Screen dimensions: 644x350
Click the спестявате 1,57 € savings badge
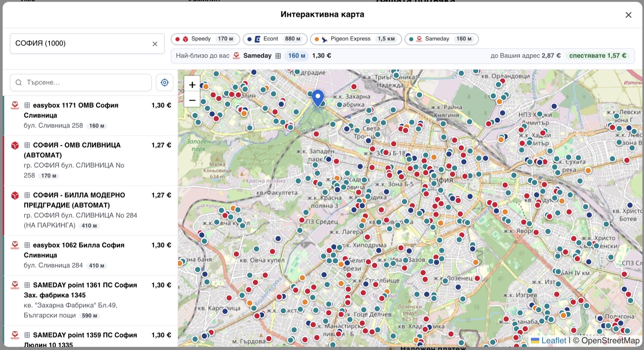coord(598,56)
